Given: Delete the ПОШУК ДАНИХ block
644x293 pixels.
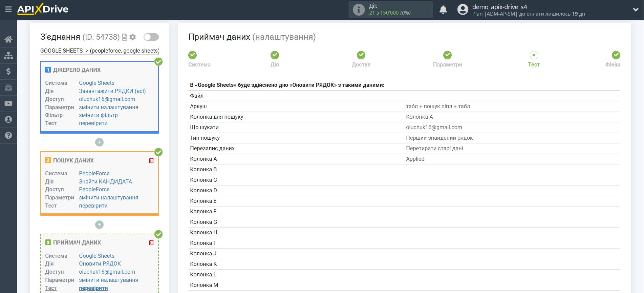Looking at the screenshot, I should point(151,160).
